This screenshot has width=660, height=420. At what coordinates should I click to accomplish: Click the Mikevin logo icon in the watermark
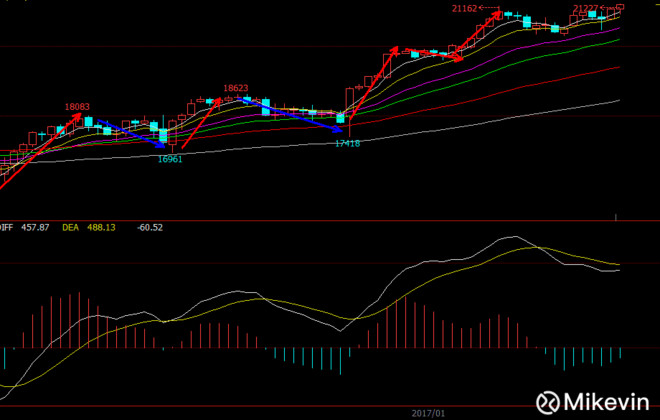[548, 402]
